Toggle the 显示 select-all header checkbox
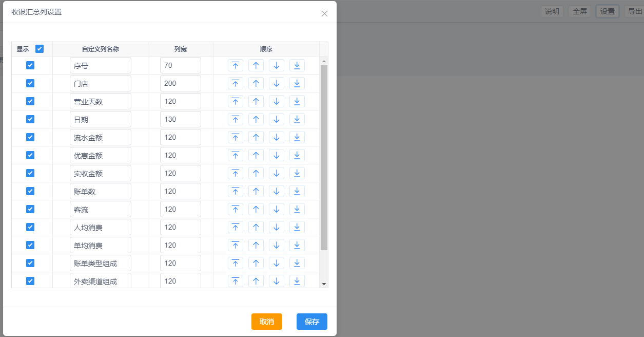The image size is (644, 337). tap(40, 49)
